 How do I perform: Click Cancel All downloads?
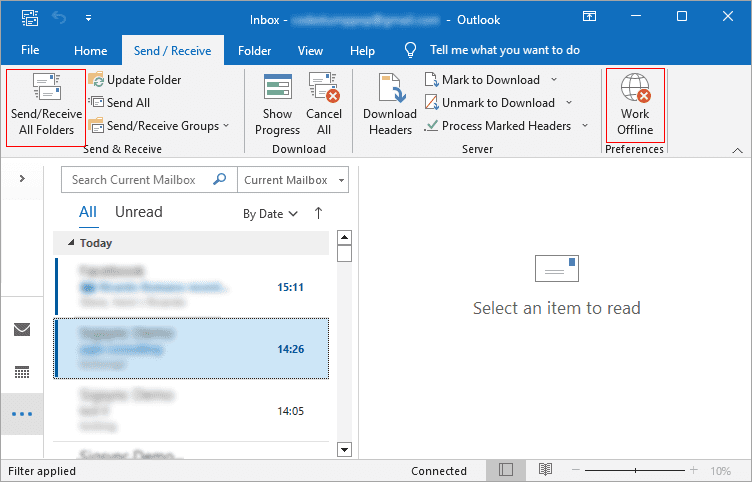[324, 105]
